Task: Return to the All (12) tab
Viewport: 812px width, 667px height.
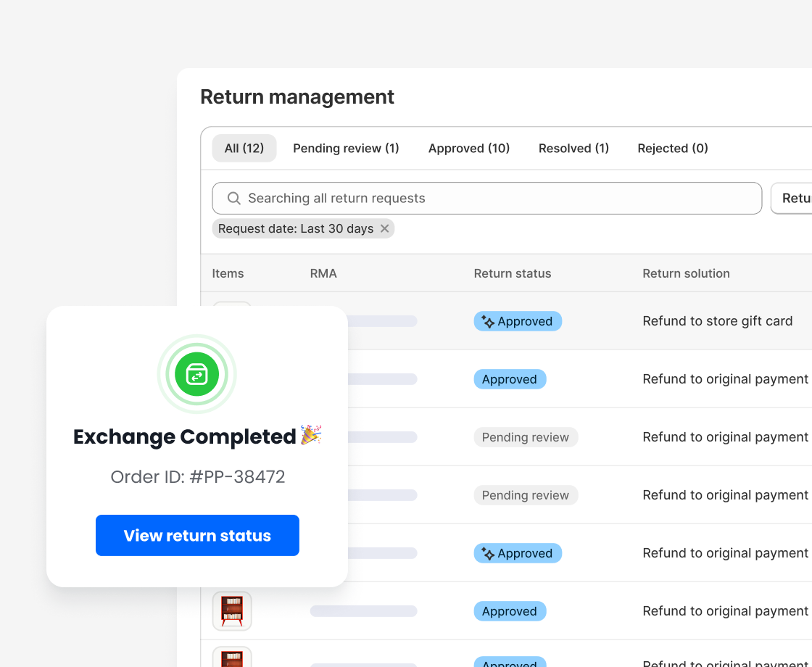Action: 244,148
